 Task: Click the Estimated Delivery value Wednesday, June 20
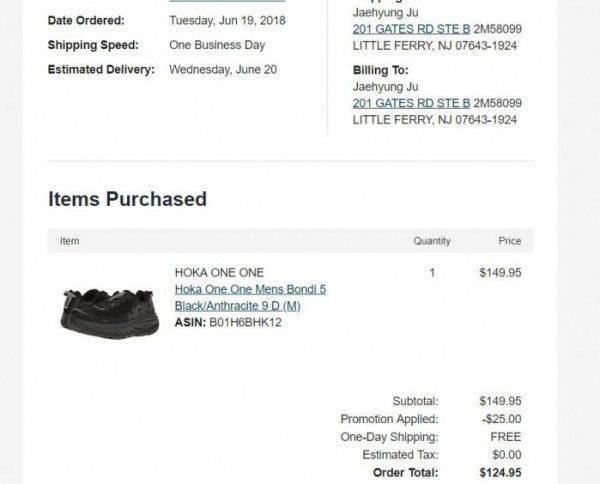click(223, 70)
